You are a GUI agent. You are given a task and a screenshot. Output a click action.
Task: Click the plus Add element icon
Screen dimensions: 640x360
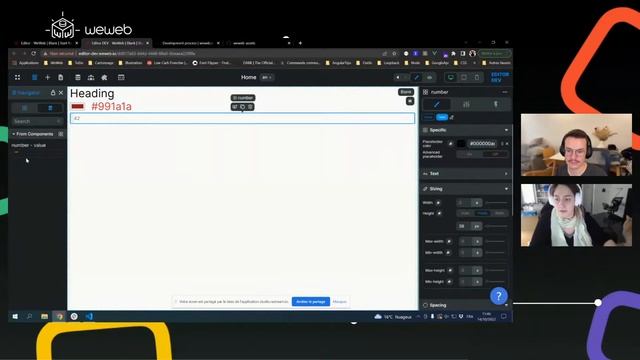47,77
